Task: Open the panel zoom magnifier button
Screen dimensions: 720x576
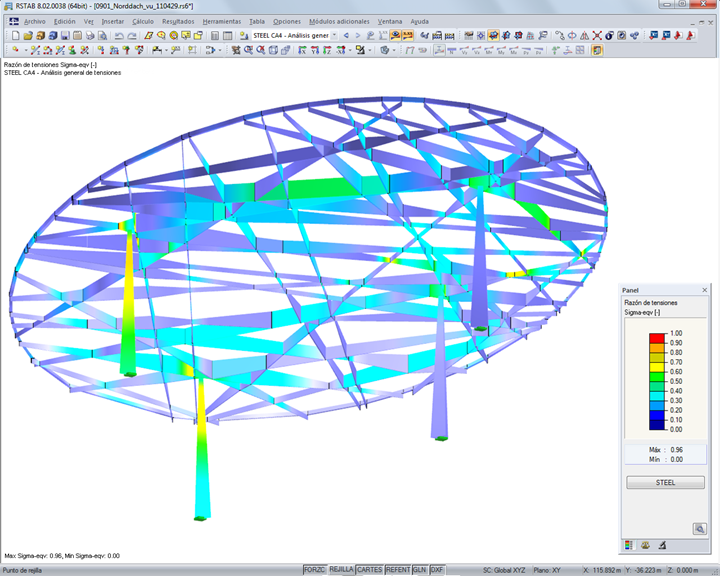Action: point(699,529)
